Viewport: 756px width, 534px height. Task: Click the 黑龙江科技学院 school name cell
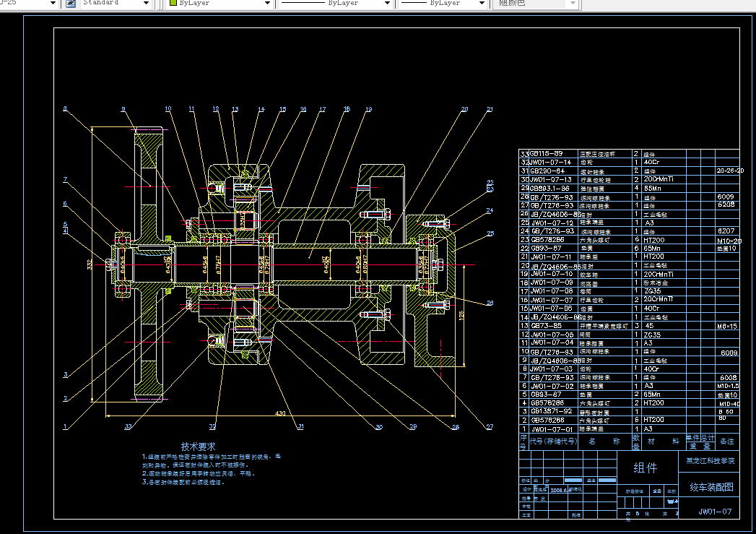coord(711,461)
